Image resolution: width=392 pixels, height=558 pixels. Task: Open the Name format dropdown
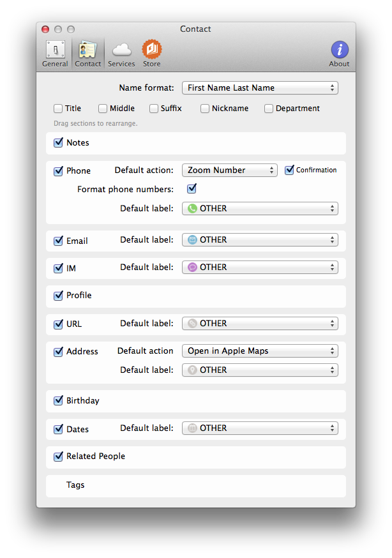click(x=260, y=88)
